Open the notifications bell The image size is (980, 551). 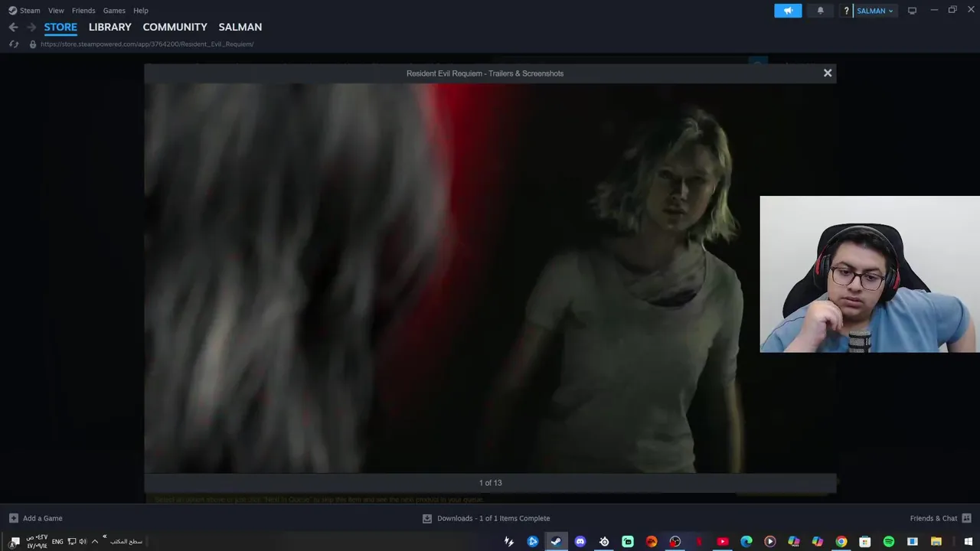(821, 11)
